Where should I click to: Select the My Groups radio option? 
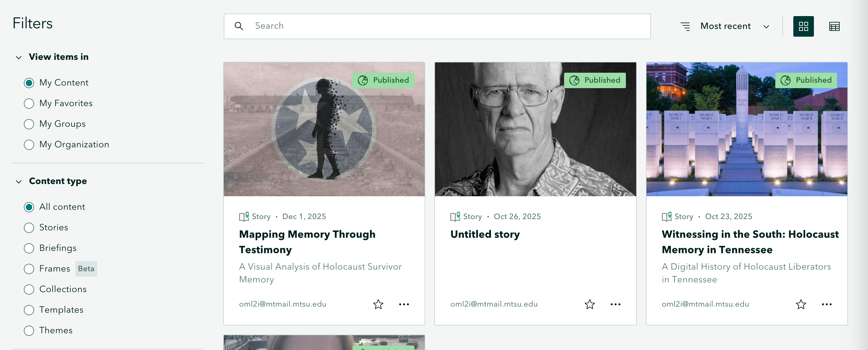click(29, 124)
